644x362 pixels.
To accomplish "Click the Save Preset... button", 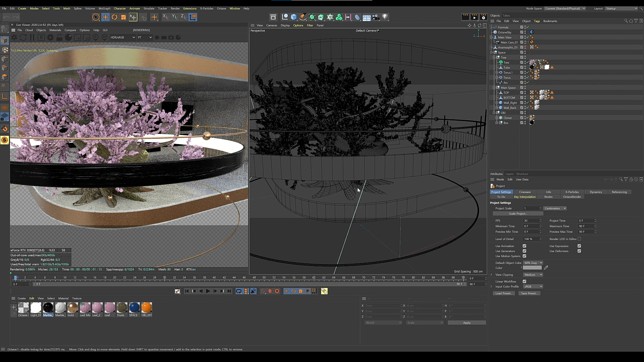I will 529,294.
